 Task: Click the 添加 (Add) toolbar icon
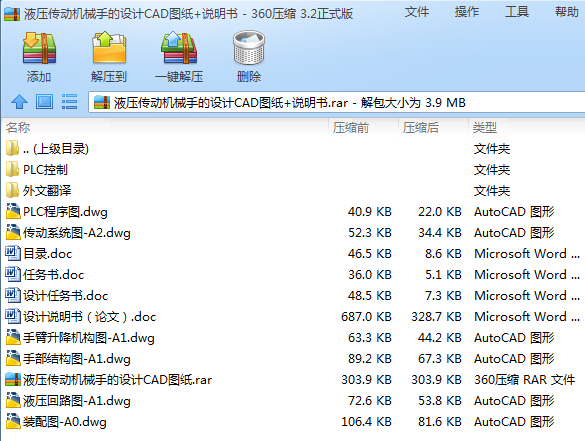point(39,49)
